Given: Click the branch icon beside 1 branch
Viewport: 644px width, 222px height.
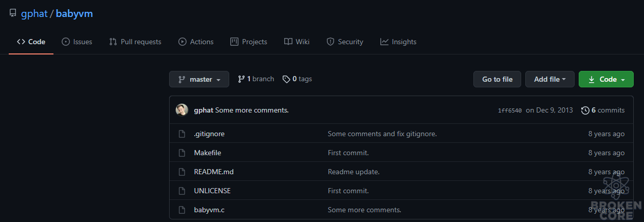Looking at the screenshot, I should [241, 79].
